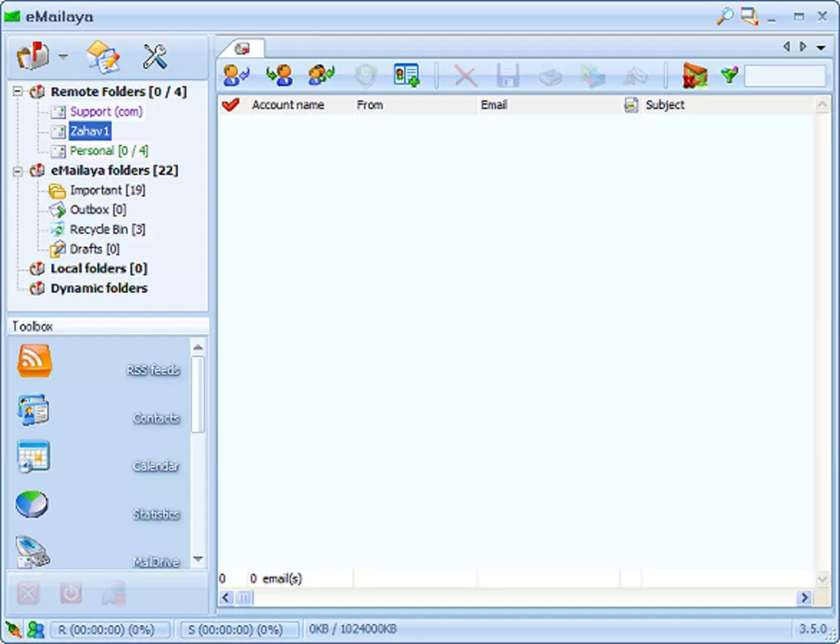Click the toolbar search input field
The height and width of the screenshot is (644, 840).
coord(784,76)
